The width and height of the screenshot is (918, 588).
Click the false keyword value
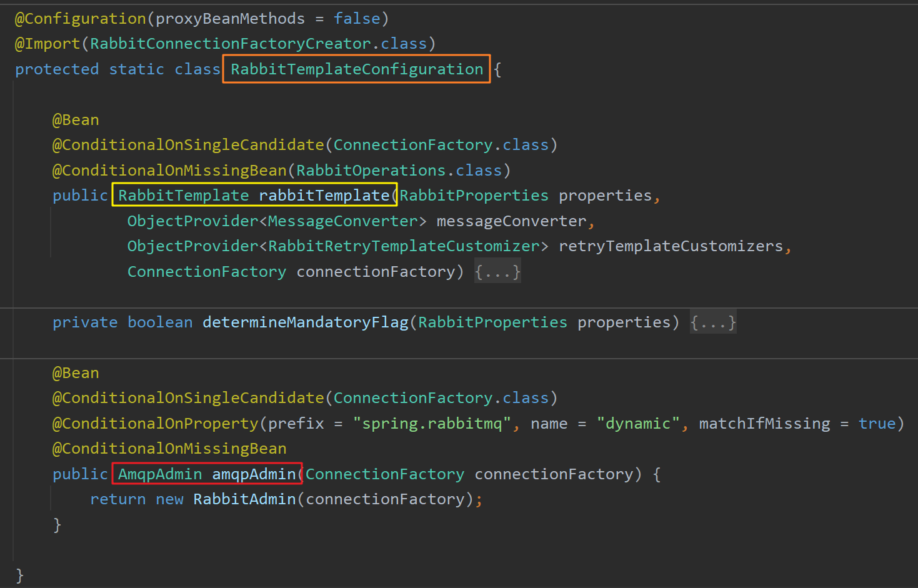pos(357,19)
